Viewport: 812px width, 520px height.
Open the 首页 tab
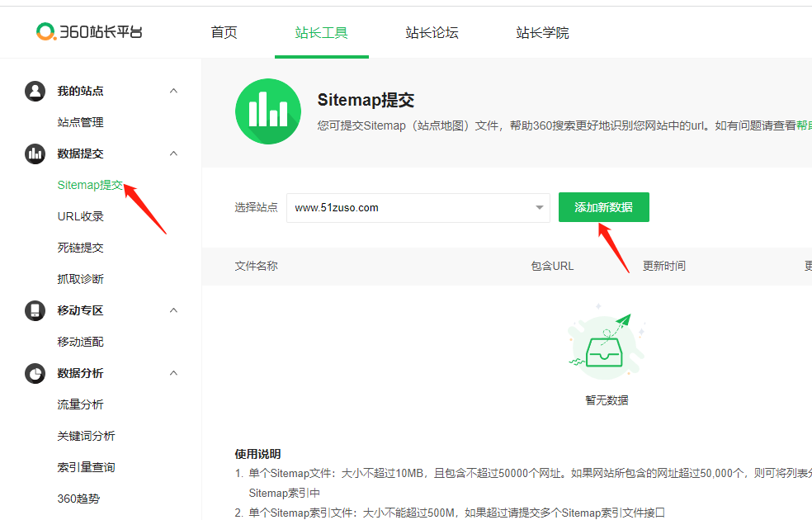pyautogui.click(x=224, y=33)
